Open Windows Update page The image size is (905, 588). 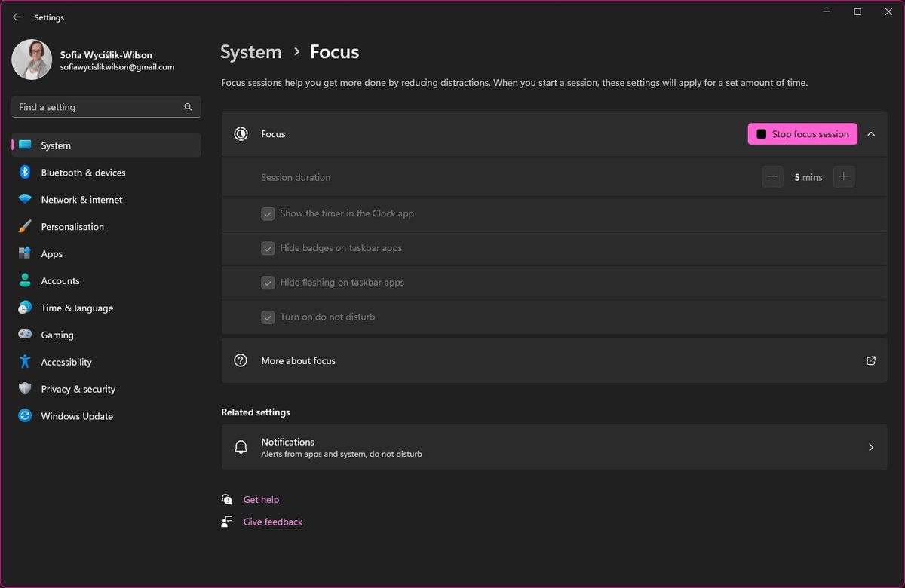[77, 416]
